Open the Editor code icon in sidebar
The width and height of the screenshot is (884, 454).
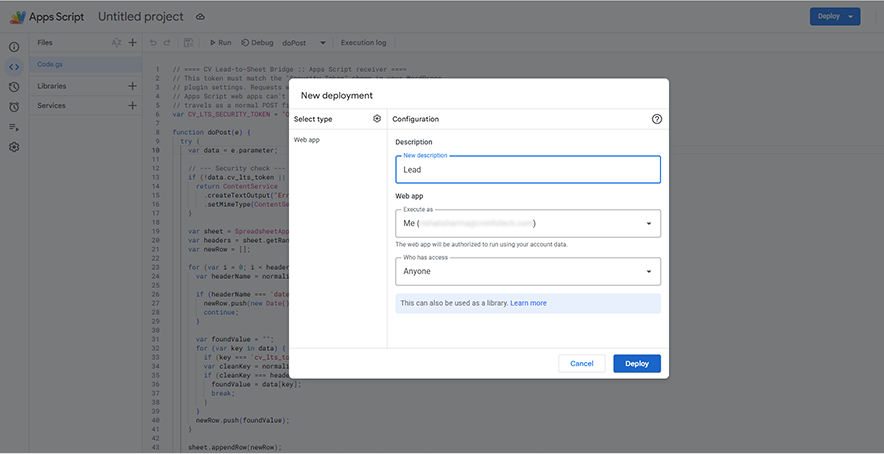pos(14,67)
